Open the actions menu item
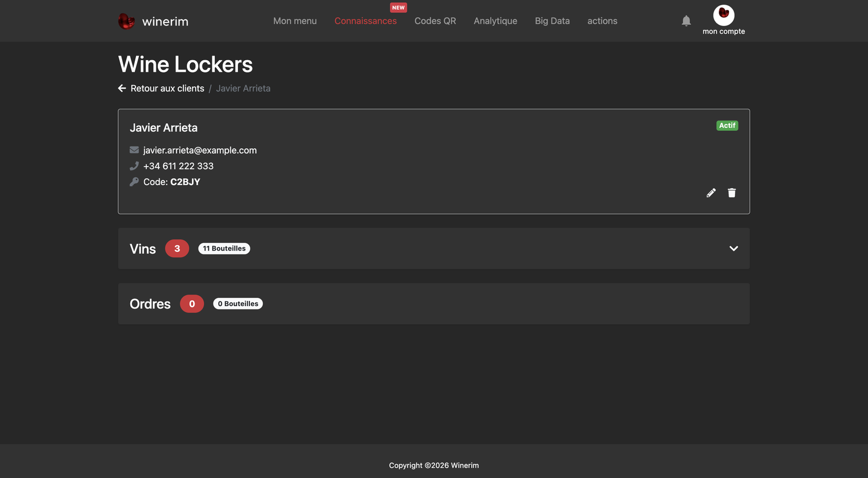The width and height of the screenshot is (868, 478). [602, 21]
